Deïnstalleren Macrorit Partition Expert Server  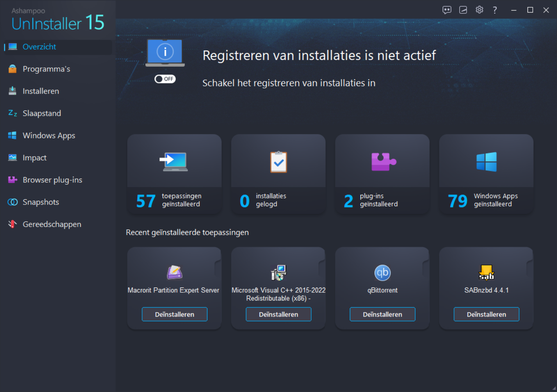tap(175, 314)
